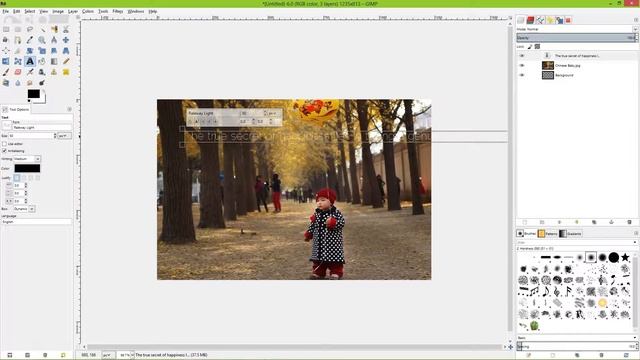Open the Hinting dropdown set to Medium
Screen dimensions: 640x360
point(27,159)
